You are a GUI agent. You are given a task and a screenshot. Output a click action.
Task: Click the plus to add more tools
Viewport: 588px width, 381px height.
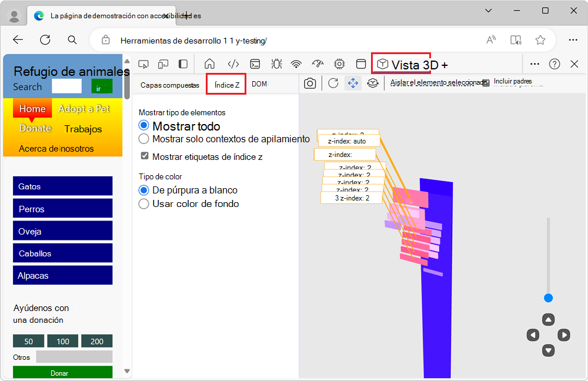444,65
